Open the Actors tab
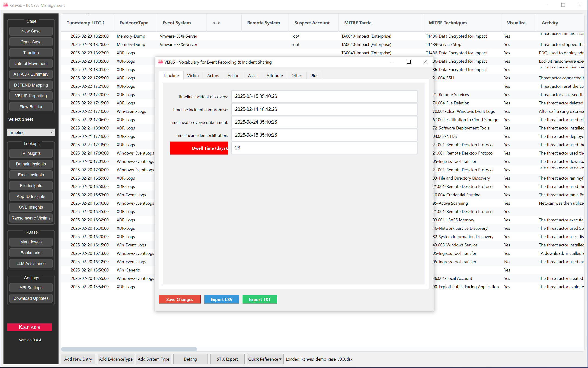588x368 pixels. tap(213, 75)
